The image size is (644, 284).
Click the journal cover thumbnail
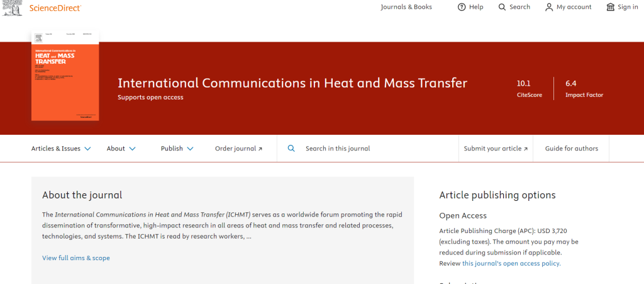coord(65,76)
